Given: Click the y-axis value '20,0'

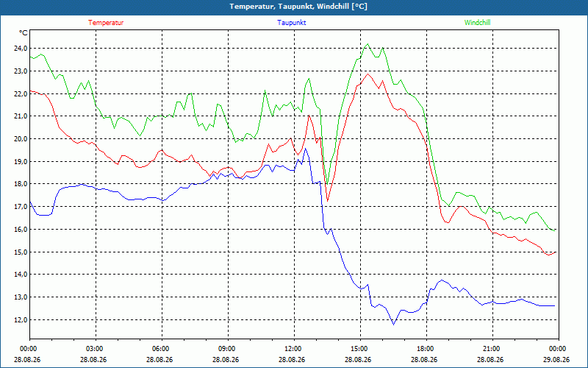Looking at the screenshot, I should click(21, 138).
